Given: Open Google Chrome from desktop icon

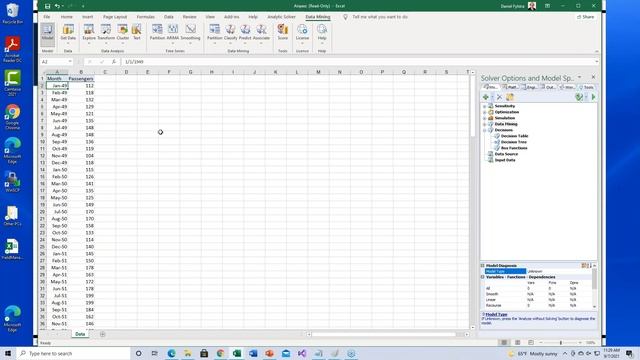Looking at the screenshot, I should tap(12, 117).
